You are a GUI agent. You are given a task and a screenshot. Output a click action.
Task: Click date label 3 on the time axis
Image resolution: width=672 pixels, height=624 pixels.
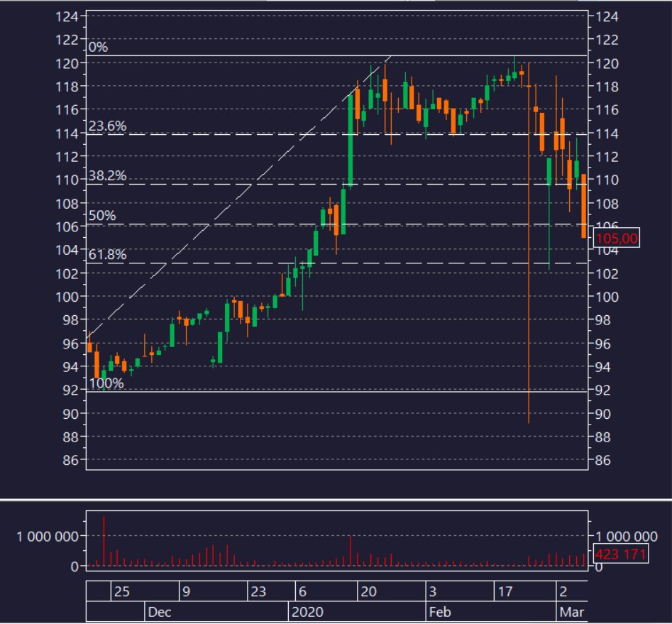pyautogui.click(x=433, y=592)
